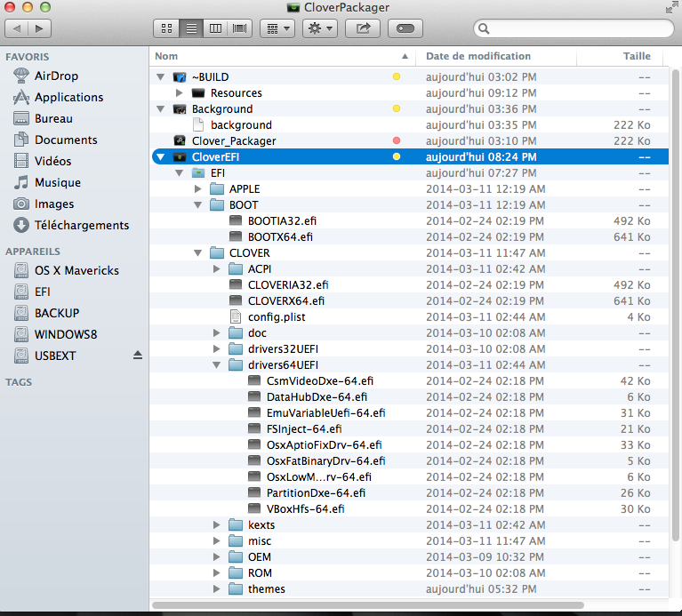Sort by Date de modification column
The image size is (682, 616).
pos(496,56)
